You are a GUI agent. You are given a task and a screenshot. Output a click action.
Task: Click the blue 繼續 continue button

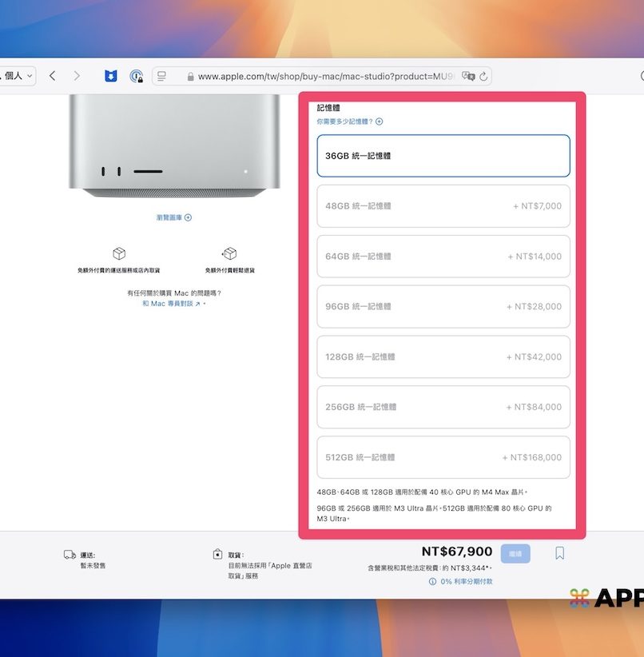point(515,553)
